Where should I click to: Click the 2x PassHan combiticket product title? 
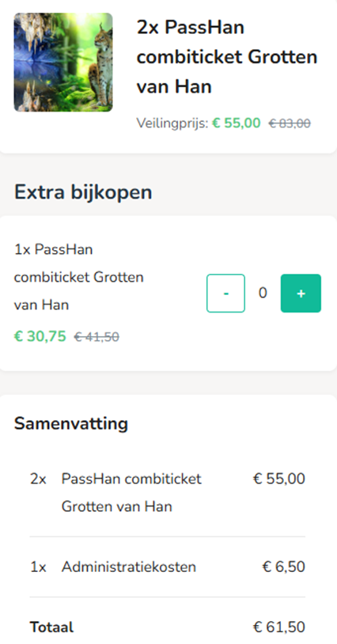point(227,57)
